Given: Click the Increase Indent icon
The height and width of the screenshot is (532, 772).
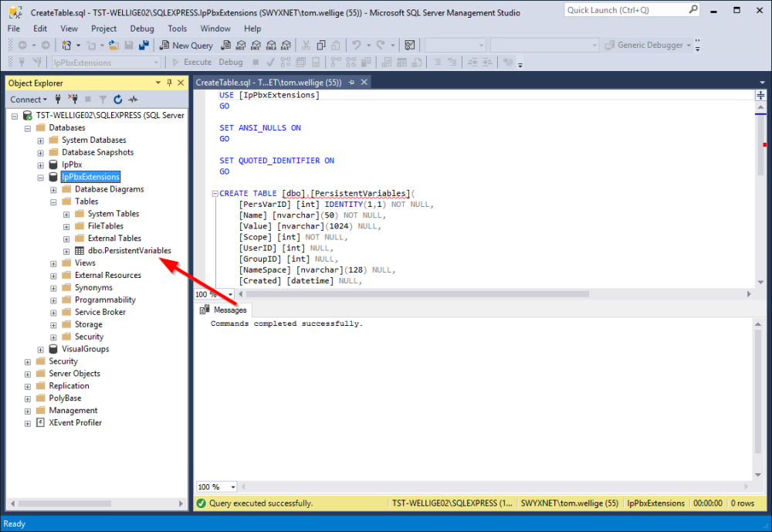Looking at the screenshot, I should 487,62.
